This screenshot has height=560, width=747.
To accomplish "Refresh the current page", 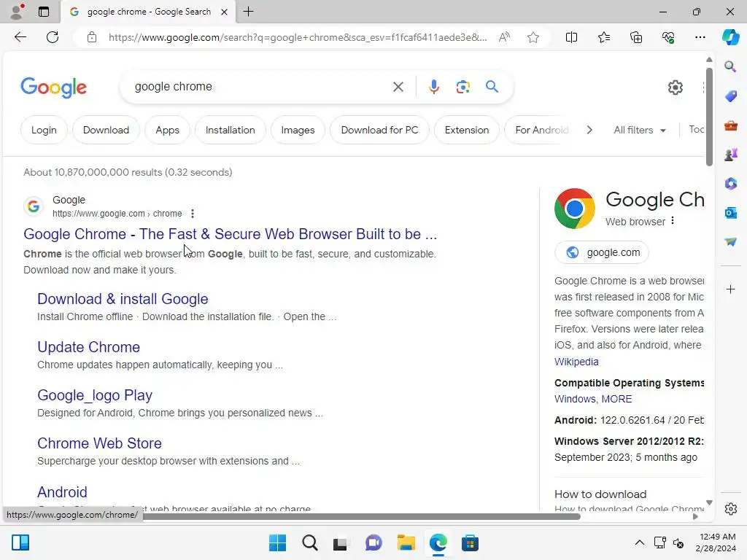I will 53,37.
